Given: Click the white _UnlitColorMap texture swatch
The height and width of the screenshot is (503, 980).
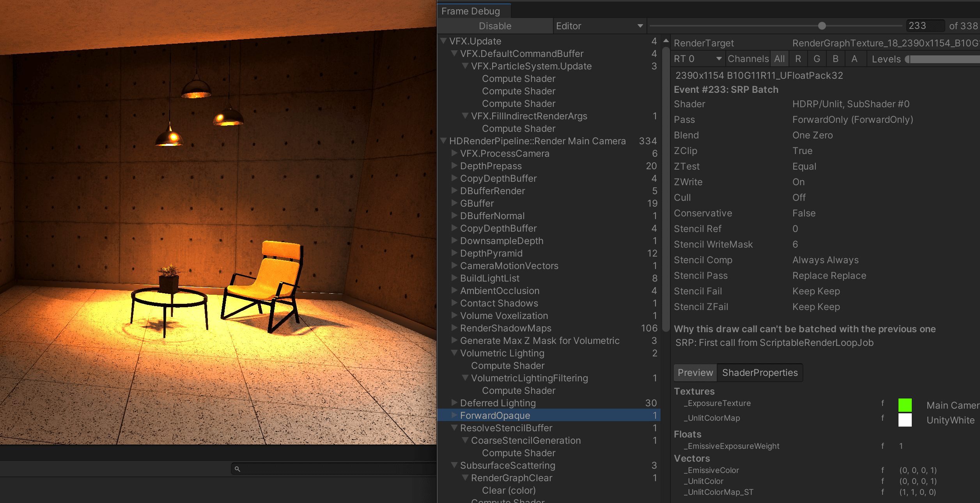Looking at the screenshot, I should click(905, 420).
